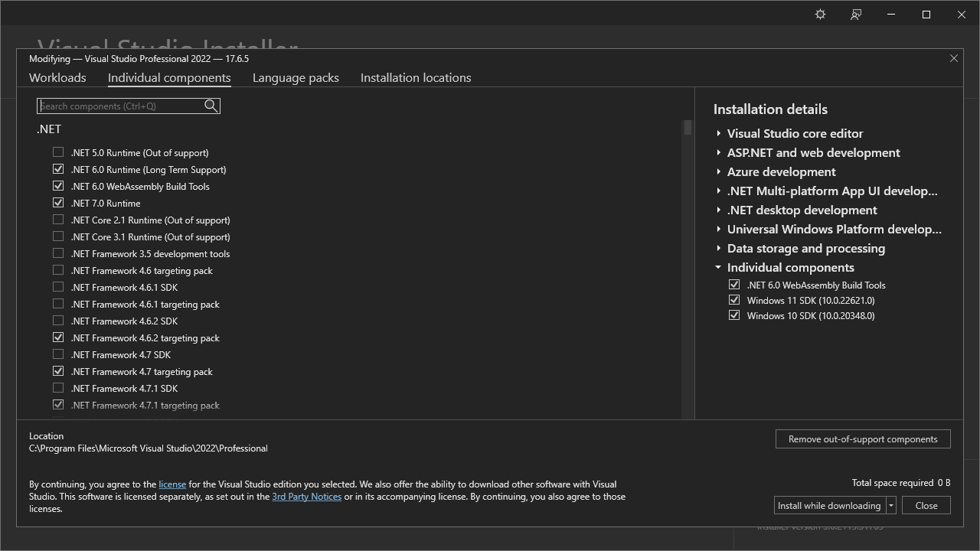Uncheck Windows 11 SDK in Installation details
The image size is (980, 551).
[734, 300]
